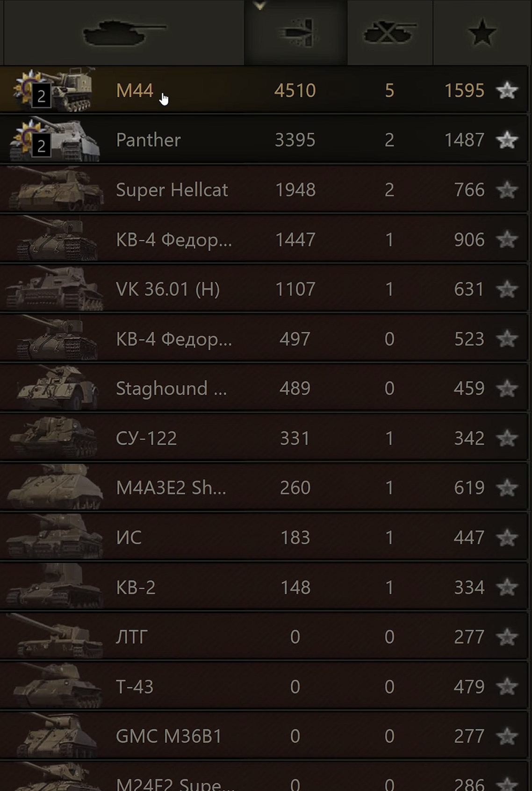Select the GMC M36B1 row
532x791 pixels.
coord(264,736)
